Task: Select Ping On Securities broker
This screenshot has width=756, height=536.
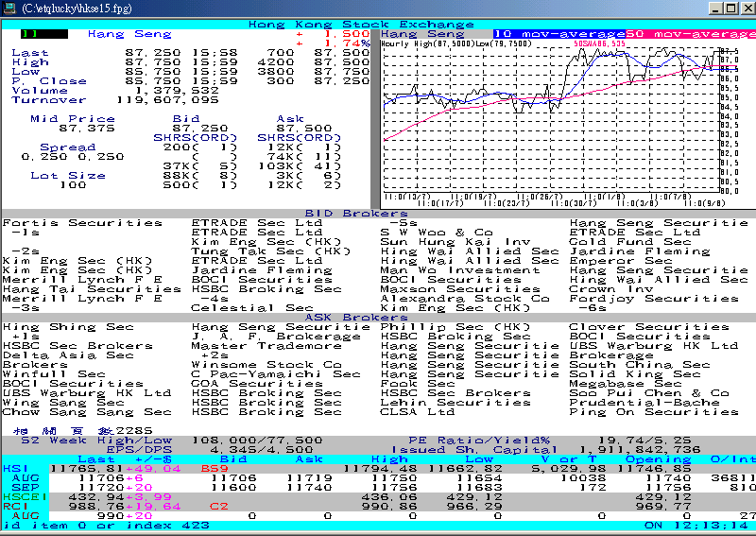Action: (654, 412)
